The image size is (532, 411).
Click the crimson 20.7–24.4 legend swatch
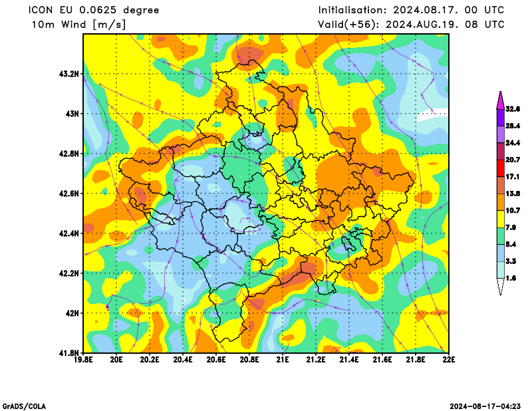click(500, 152)
